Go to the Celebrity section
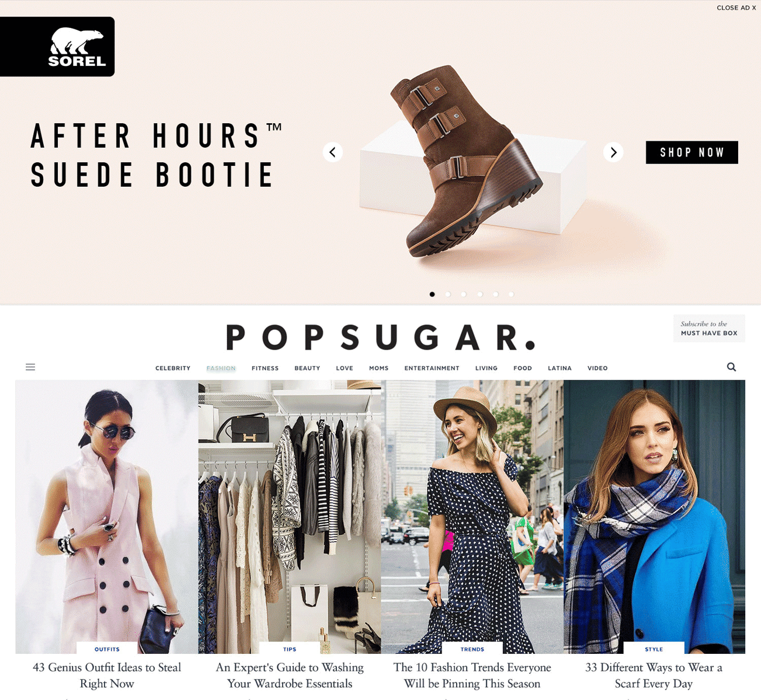 pyautogui.click(x=173, y=368)
